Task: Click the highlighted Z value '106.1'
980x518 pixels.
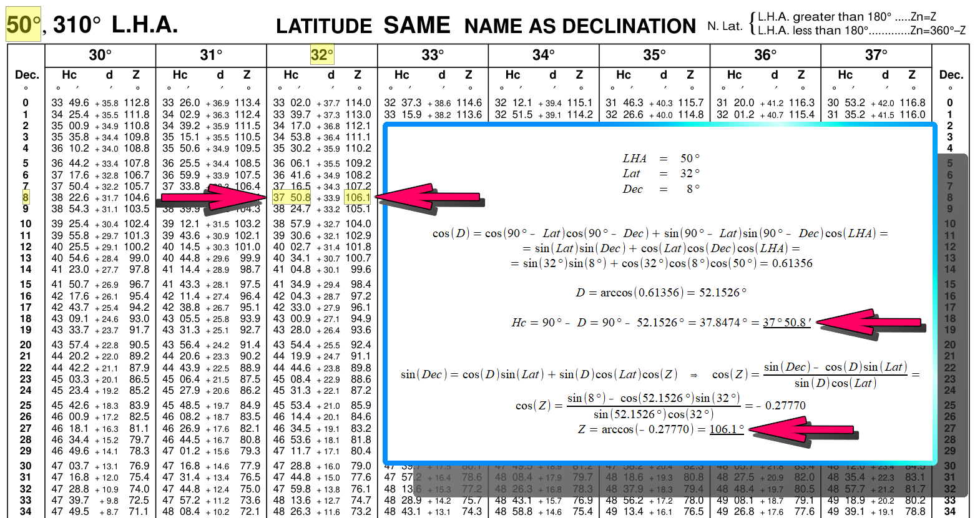Action: click(x=358, y=198)
